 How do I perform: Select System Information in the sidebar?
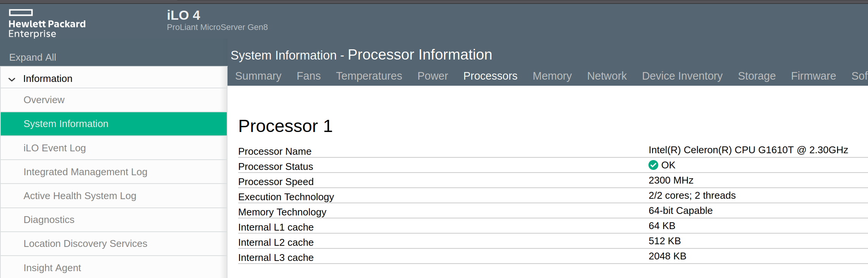click(x=66, y=124)
